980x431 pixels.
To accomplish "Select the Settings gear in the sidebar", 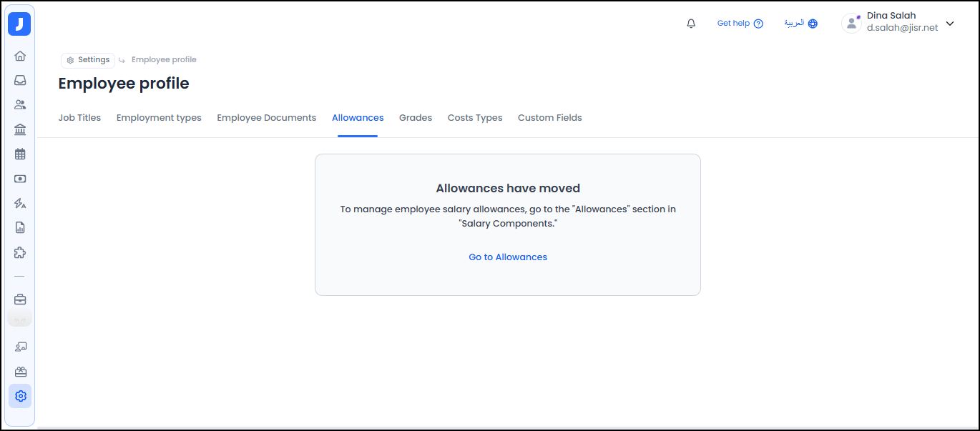I will 19,395.
